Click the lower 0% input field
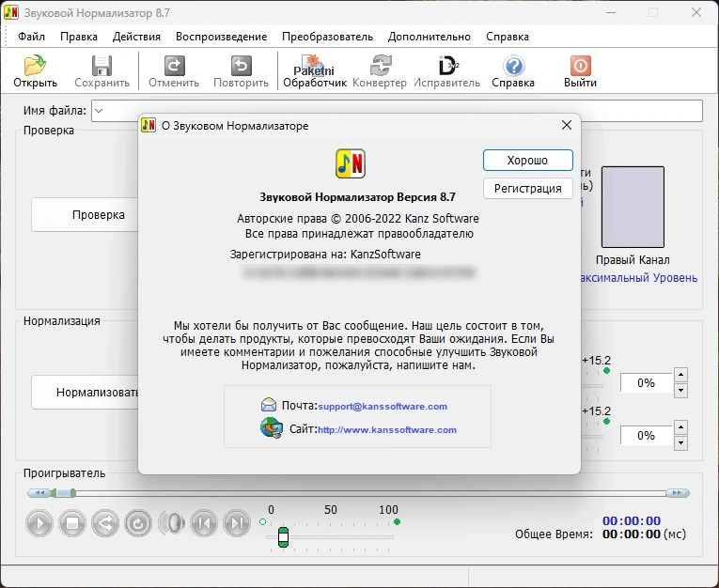This screenshot has width=719, height=588. 646,436
